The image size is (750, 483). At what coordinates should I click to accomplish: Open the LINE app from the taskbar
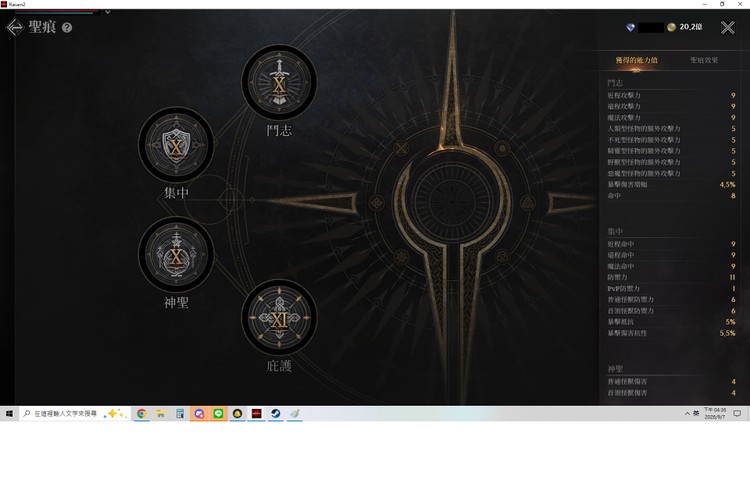tap(218, 414)
